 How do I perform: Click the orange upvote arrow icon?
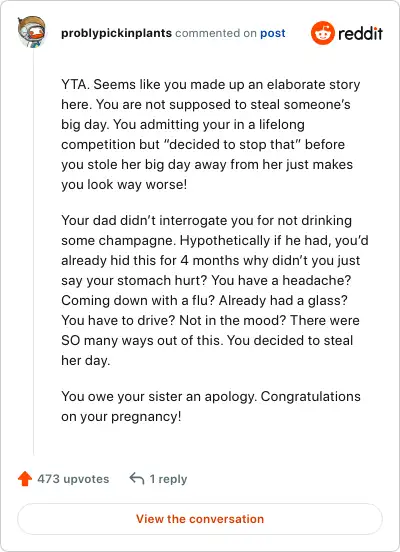coord(25,479)
